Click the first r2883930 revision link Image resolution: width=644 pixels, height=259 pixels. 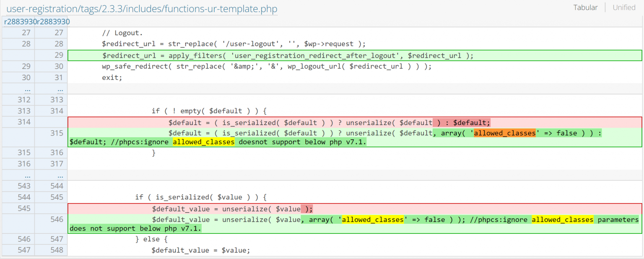click(19, 21)
